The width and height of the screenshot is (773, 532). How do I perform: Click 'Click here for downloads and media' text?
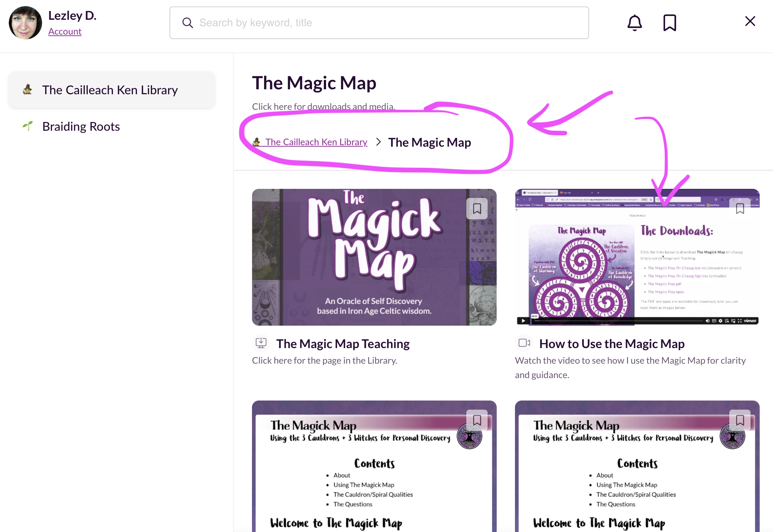point(323,107)
